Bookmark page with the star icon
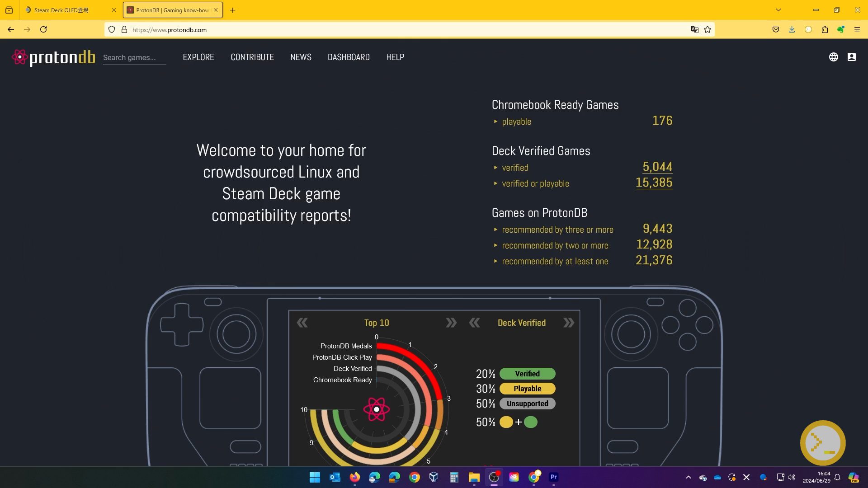868x488 pixels. point(708,30)
